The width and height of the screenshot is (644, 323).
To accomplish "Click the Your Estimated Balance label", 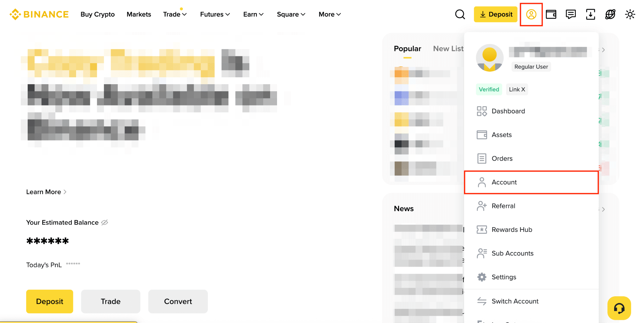I will click(62, 222).
